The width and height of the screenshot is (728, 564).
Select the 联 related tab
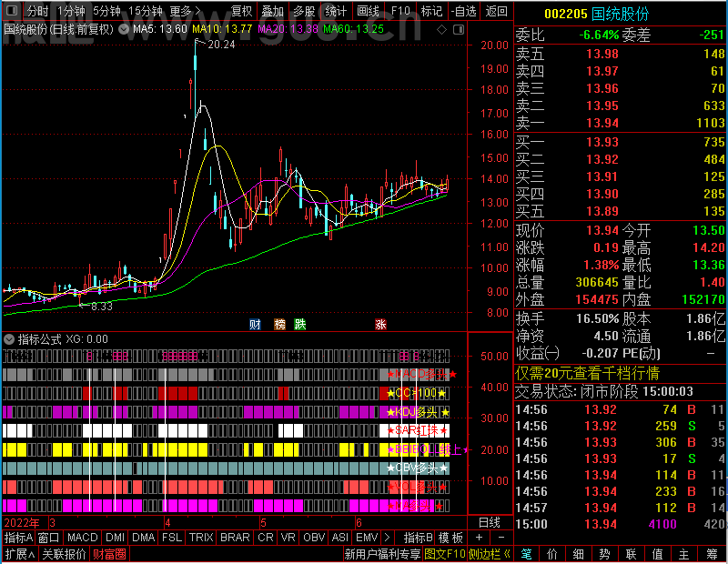631,554
